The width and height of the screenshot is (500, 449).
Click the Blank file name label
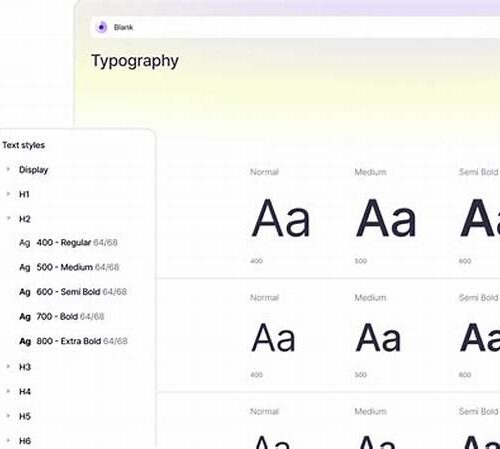coord(123,27)
